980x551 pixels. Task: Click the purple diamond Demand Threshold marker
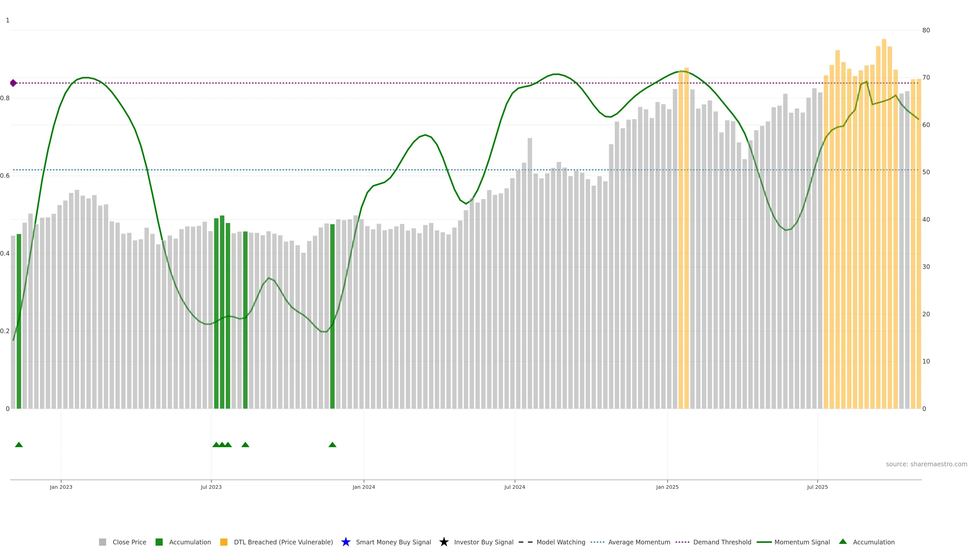(x=13, y=83)
